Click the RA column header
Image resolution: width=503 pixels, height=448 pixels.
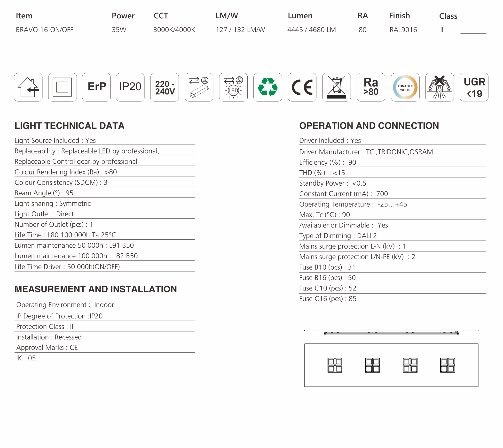[x=363, y=16]
